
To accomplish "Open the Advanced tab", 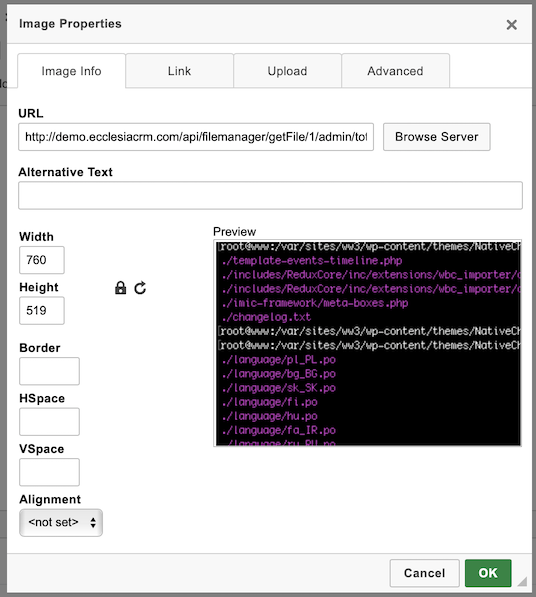I will tap(396, 71).
